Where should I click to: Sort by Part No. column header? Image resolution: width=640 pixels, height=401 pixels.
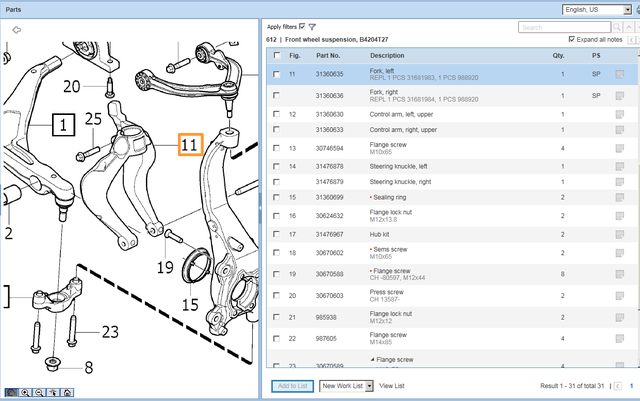[329, 55]
